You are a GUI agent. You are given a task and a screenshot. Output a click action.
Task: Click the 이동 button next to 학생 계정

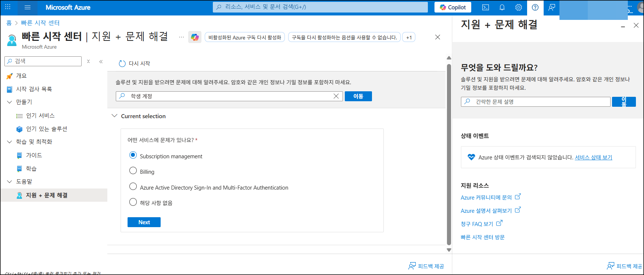(x=358, y=96)
